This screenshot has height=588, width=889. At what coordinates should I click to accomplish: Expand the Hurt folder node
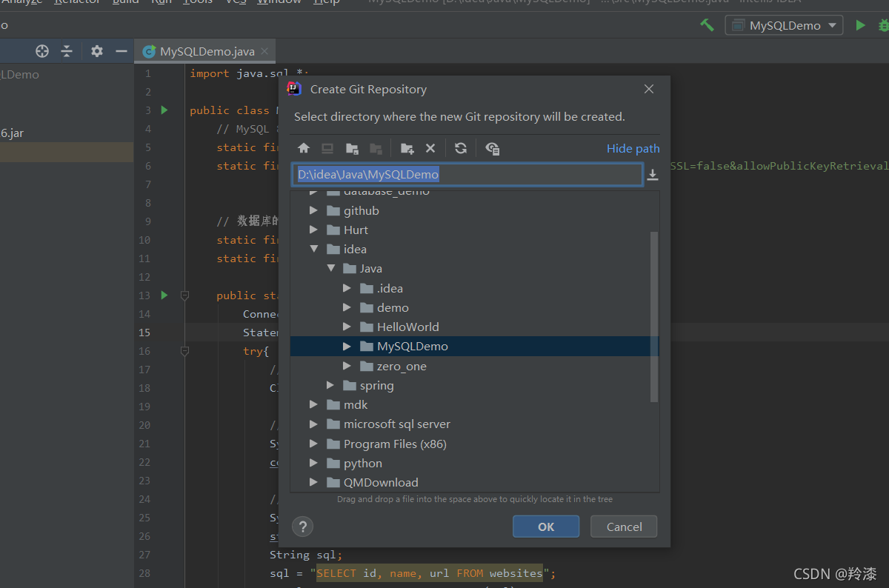314,230
